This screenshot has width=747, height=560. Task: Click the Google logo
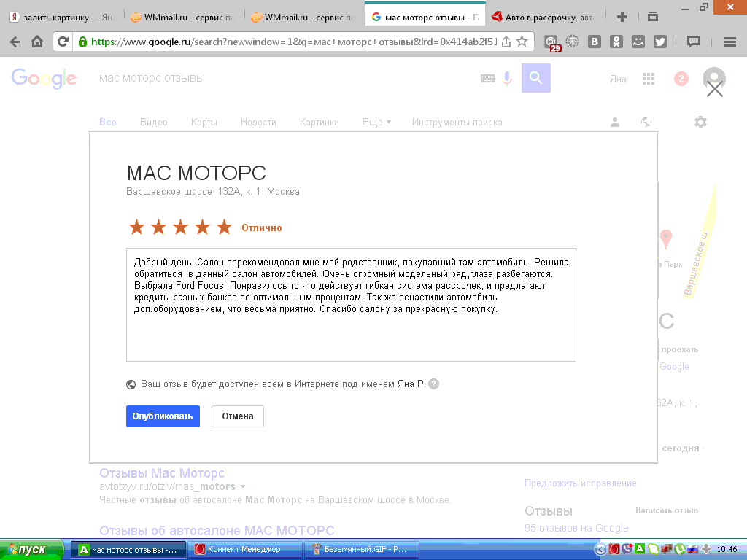(43, 78)
